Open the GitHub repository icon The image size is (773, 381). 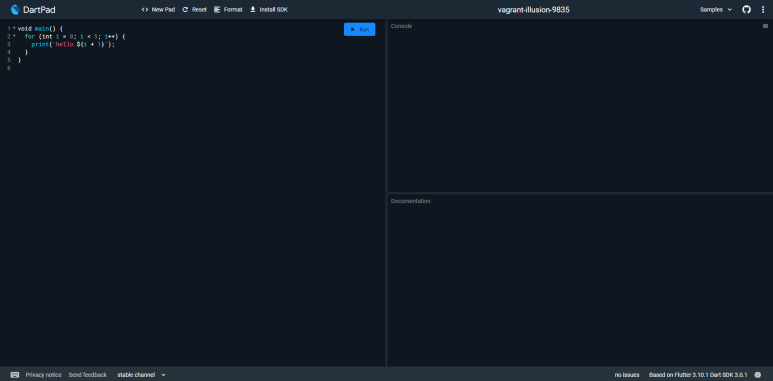point(746,9)
